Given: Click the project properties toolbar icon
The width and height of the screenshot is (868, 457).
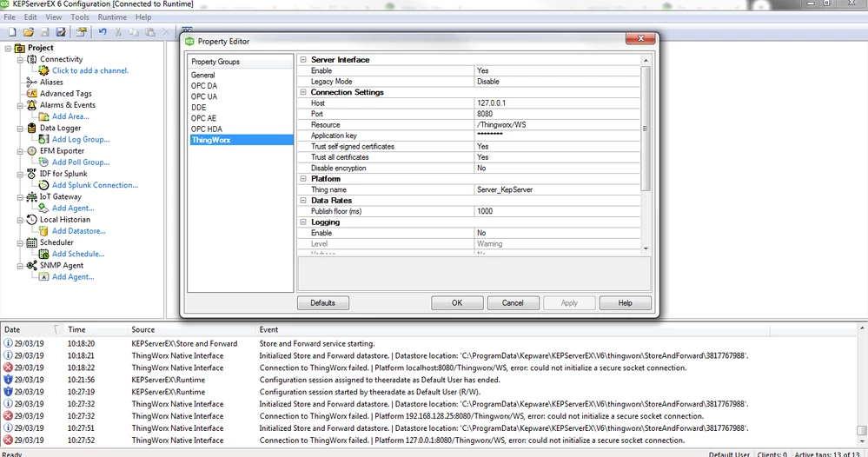Looking at the screenshot, I should coord(81,32).
